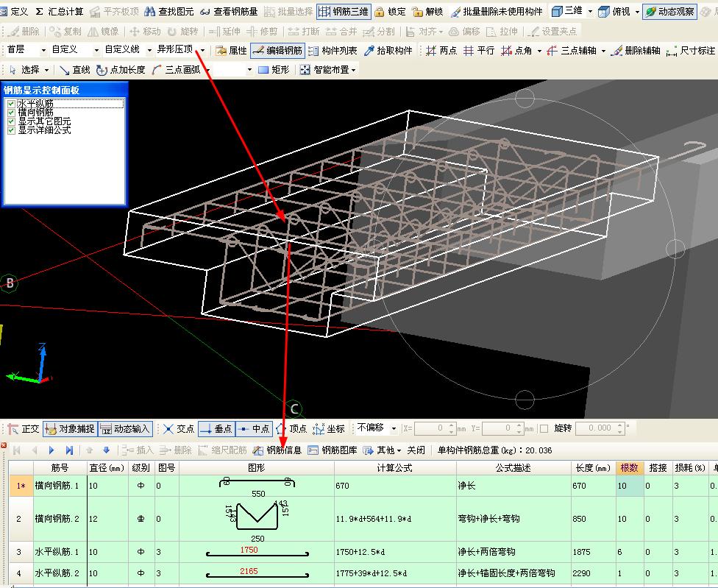Uncheck 横向钢筋 checkbox
718x588 pixels.
[x=12, y=113]
